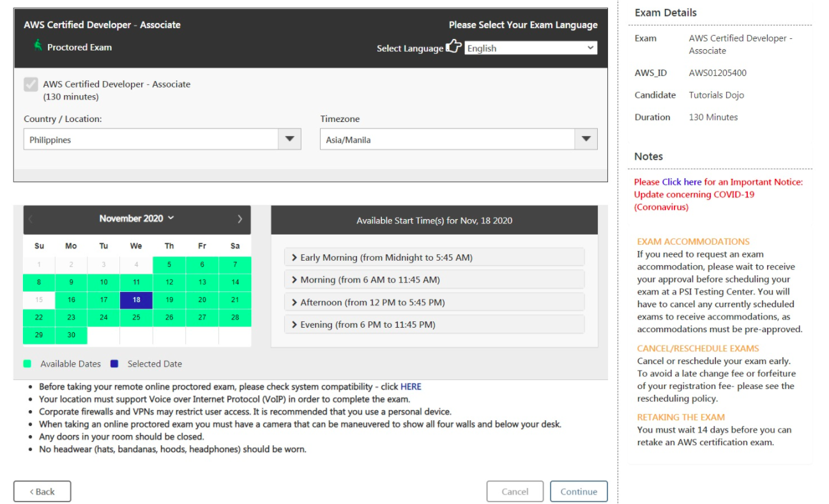Expand the Early Morning time slots

(434, 257)
